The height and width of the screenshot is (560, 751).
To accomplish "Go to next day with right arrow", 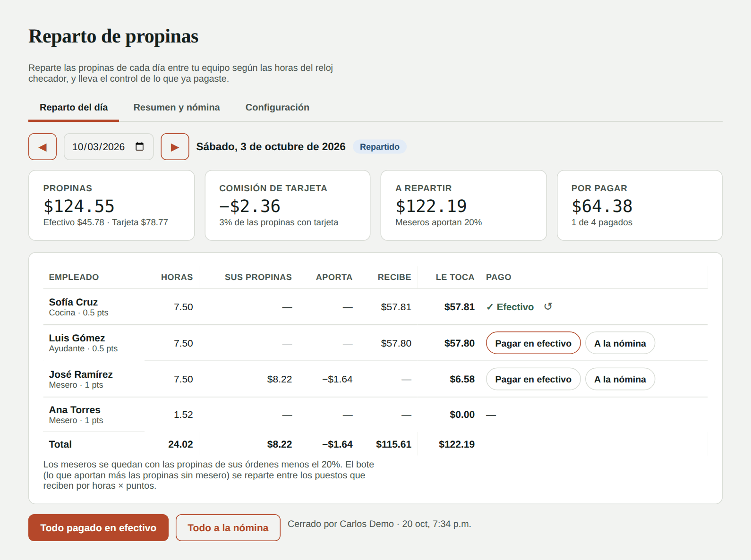I will [x=175, y=147].
